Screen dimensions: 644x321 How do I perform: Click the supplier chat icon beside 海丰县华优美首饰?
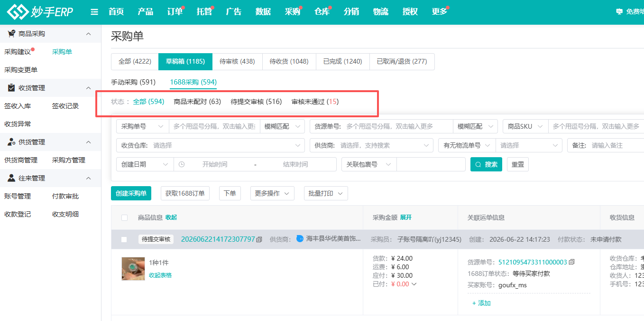coord(300,239)
